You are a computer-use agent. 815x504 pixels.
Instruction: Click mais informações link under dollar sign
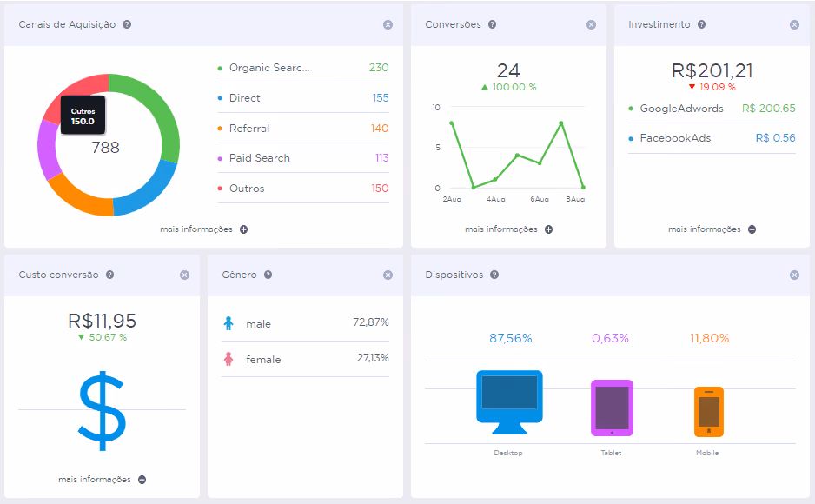[95, 480]
